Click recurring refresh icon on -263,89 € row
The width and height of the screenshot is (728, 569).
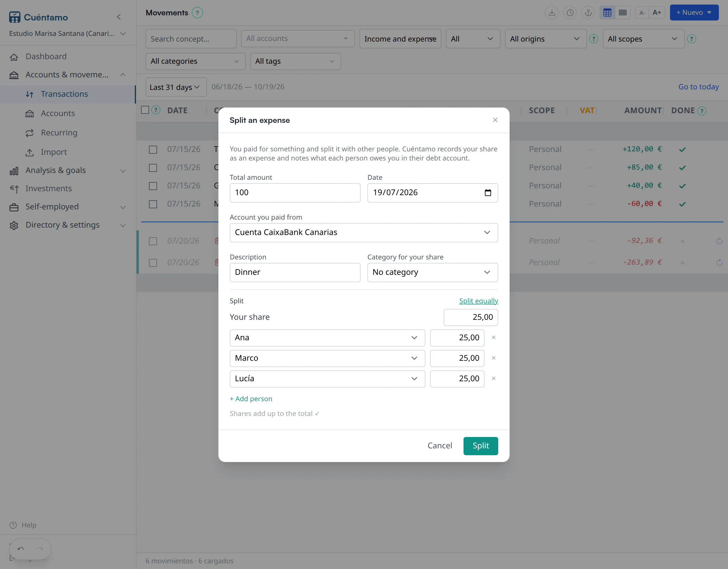click(719, 263)
